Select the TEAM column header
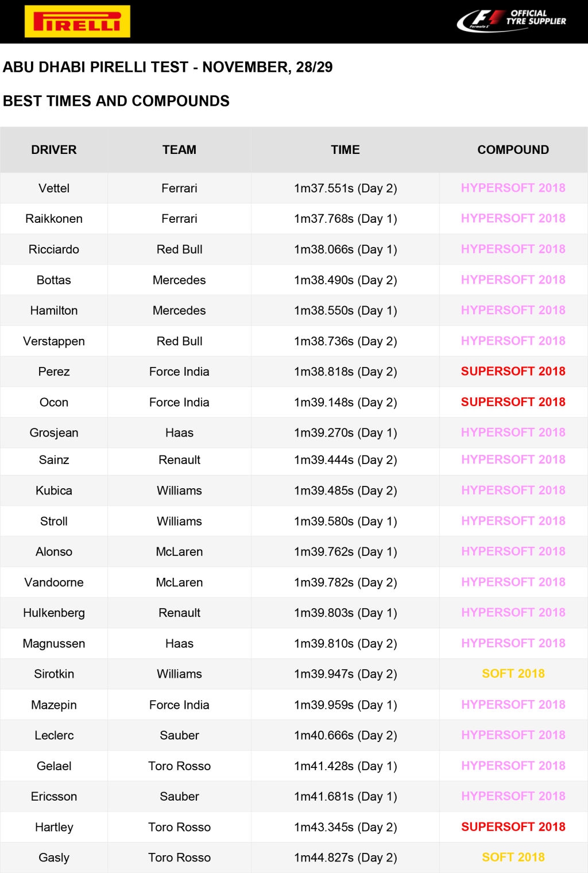Viewport: 588px width, 873px height. click(x=179, y=150)
